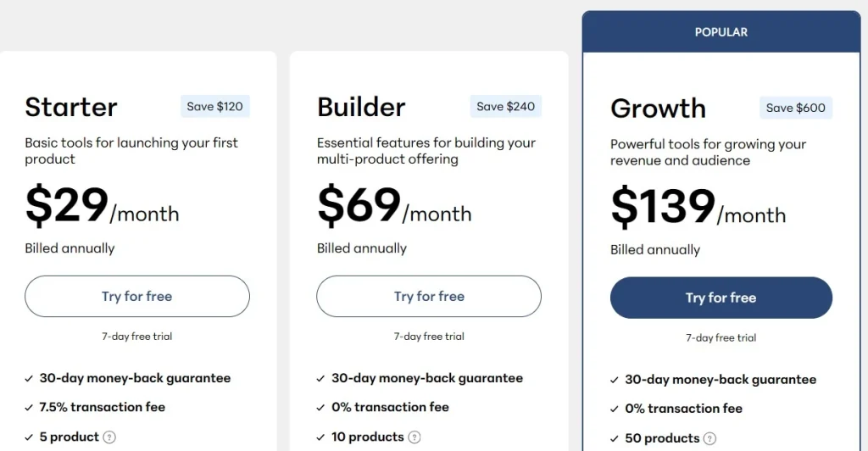Screen dimensions: 868x451
Task: Click the checkmark by Starter's "30-day money-back guarantee"
Action: pos(29,379)
